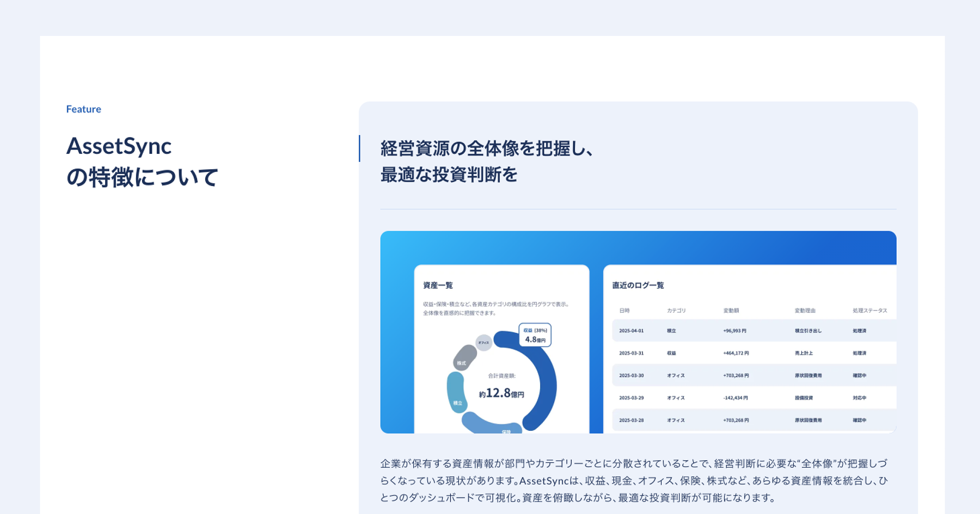Screen dimensions: 980x514
Task: Click the total "約12.8億円" in the donut center
Action: (501, 393)
